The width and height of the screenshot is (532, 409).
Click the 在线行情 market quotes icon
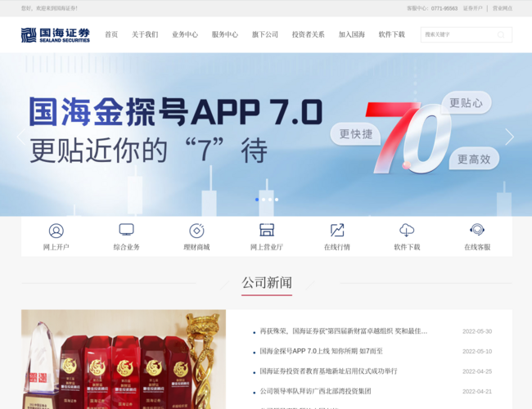(337, 231)
